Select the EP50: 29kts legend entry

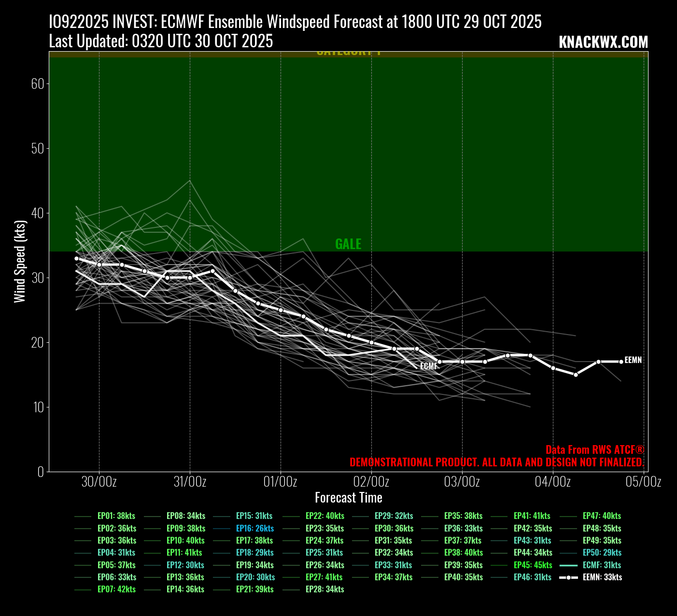(x=602, y=552)
